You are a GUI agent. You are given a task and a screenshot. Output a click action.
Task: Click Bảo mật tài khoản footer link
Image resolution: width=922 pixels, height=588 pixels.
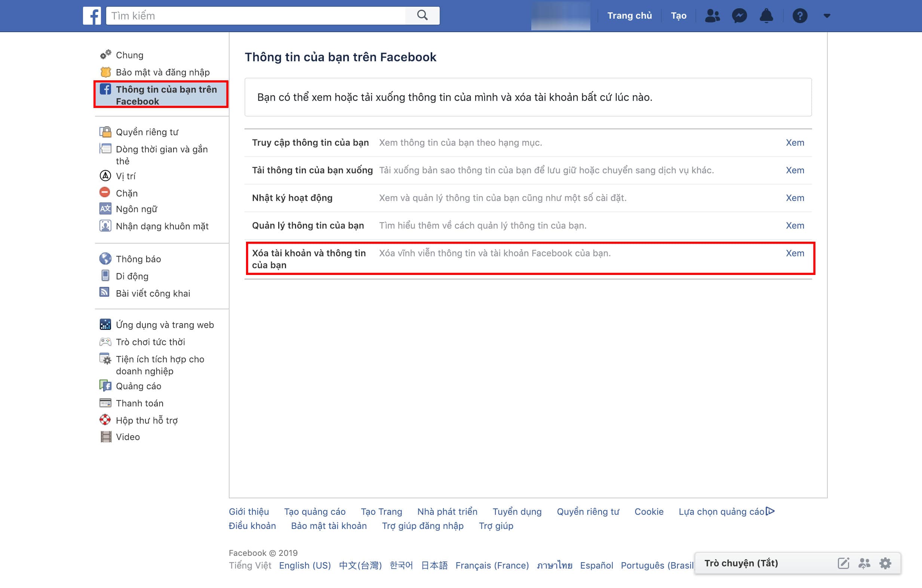pos(329,526)
